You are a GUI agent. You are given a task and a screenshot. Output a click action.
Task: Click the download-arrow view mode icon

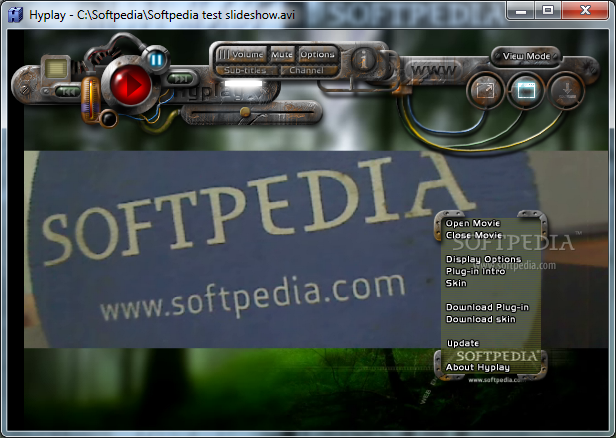tap(566, 91)
